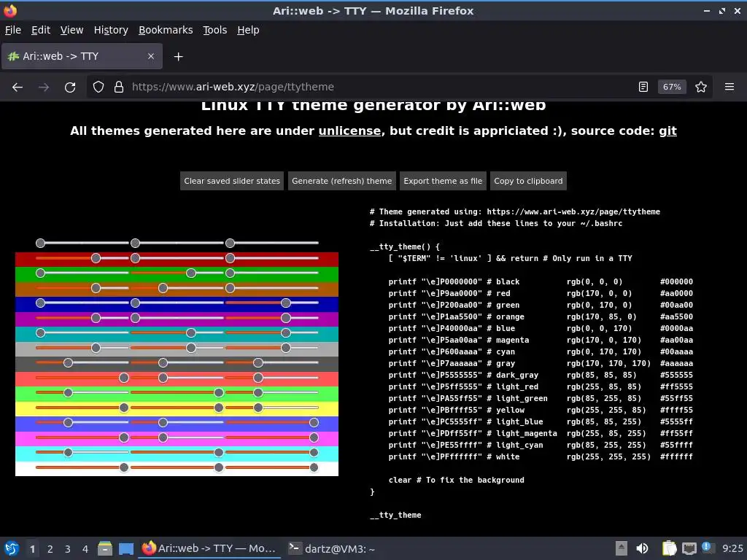Screen dimensions: 747x560
Task: Open the Bookmarks menu
Action: pyautogui.click(x=166, y=30)
